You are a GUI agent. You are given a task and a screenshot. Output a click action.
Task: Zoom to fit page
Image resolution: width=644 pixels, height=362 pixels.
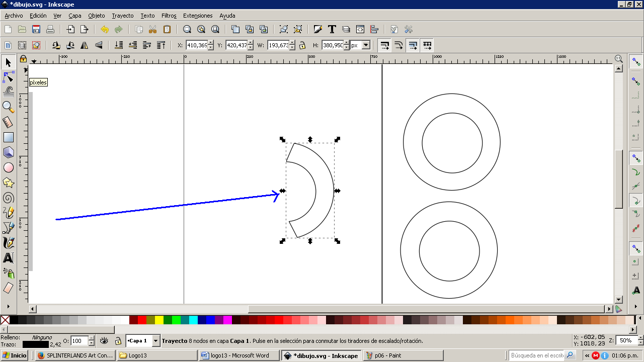215,29
